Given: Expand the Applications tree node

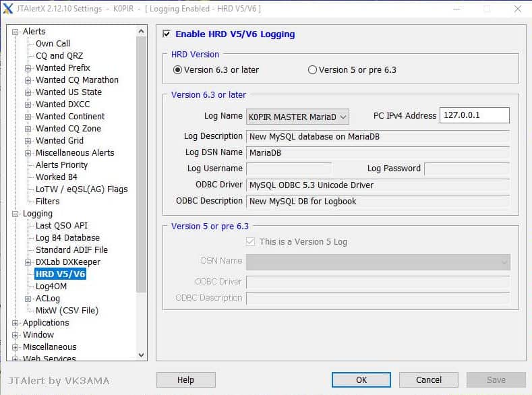Looking at the screenshot, I should pos(16,323).
